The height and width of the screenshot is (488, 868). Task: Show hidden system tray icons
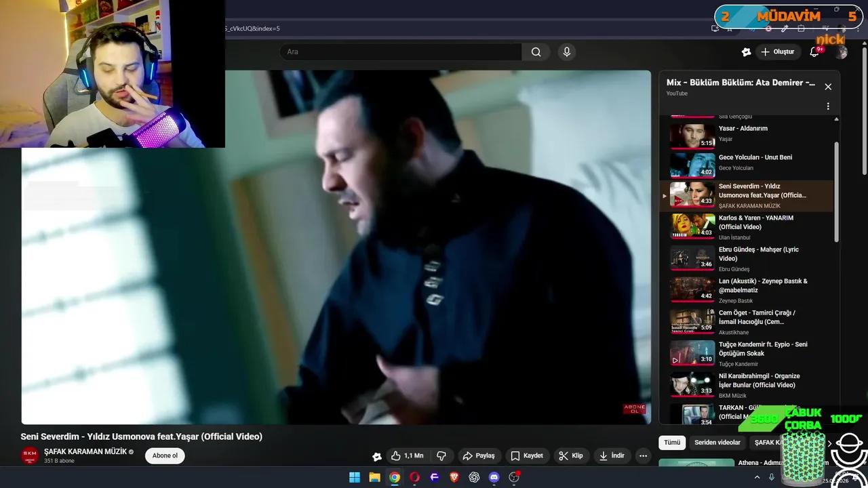click(x=757, y=477)
